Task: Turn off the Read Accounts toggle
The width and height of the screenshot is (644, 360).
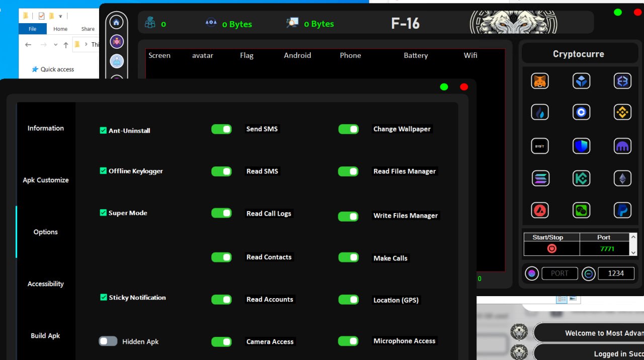Action: (x=221, y=300)
